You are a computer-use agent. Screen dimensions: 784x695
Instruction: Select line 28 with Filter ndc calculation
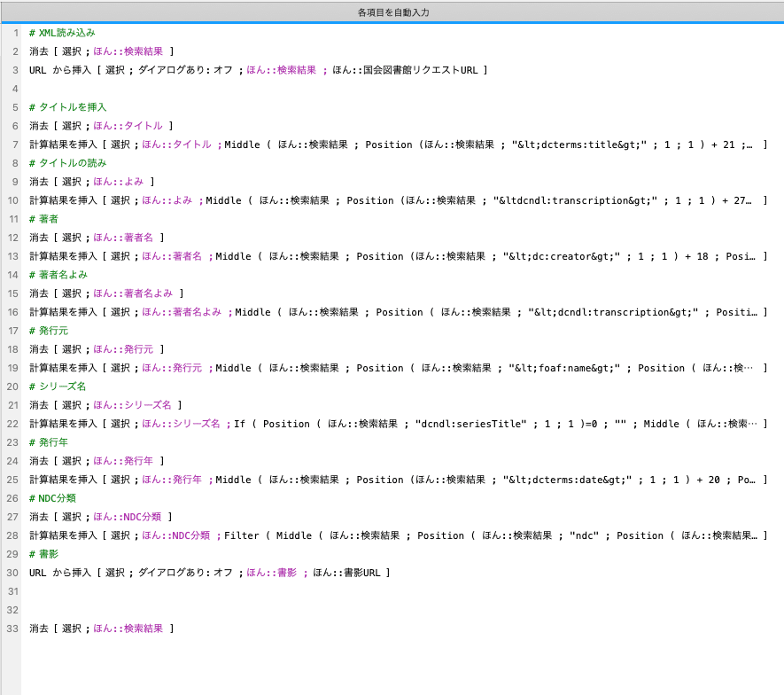coord(398,536)
